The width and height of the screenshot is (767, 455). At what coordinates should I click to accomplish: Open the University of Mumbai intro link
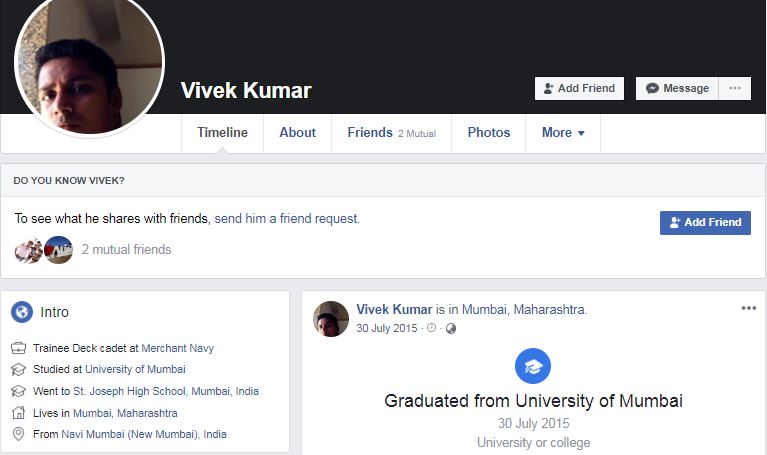pyautogui.click(x=142, y=370)
